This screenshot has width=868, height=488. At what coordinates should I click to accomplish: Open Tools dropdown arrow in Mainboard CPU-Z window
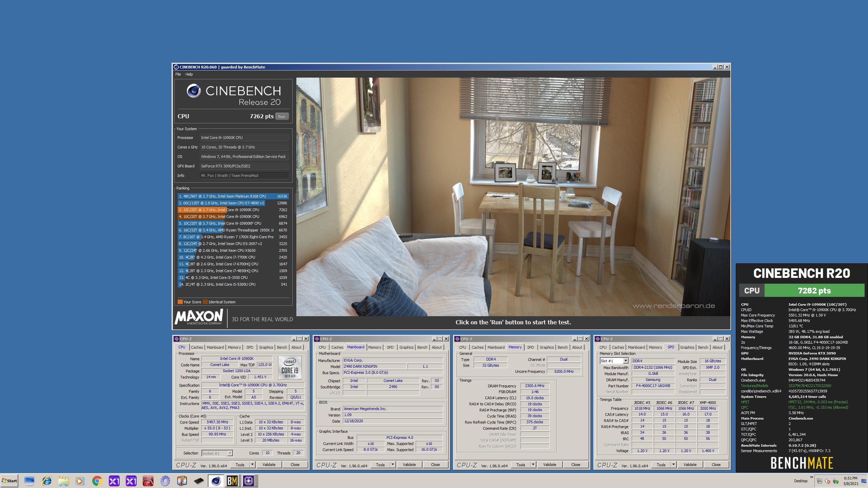coord(393,465)
